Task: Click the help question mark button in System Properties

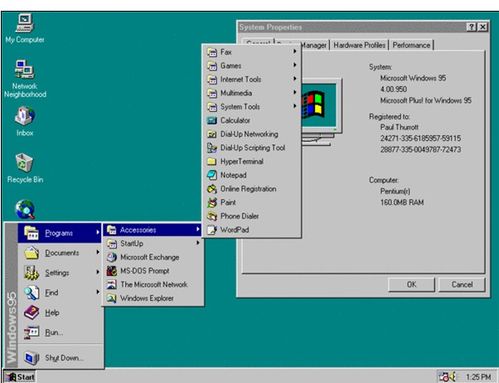Action: click(x=471, y=27)
